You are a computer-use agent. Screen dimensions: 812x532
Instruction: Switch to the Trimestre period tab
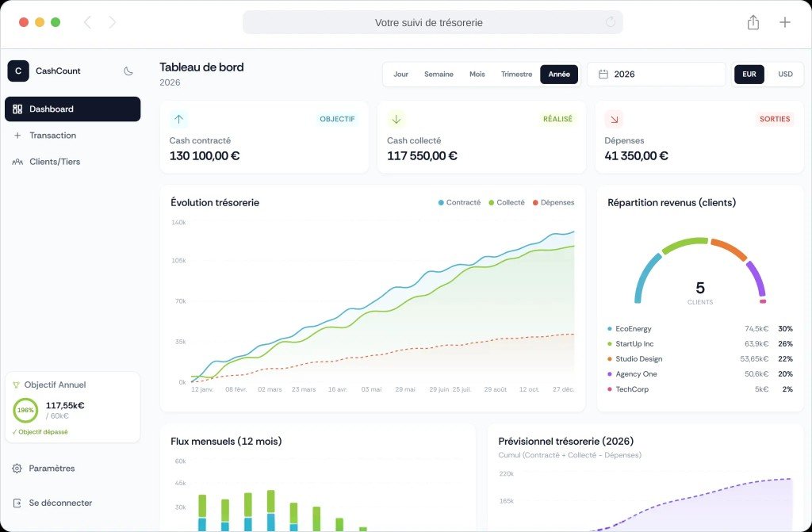516,75
